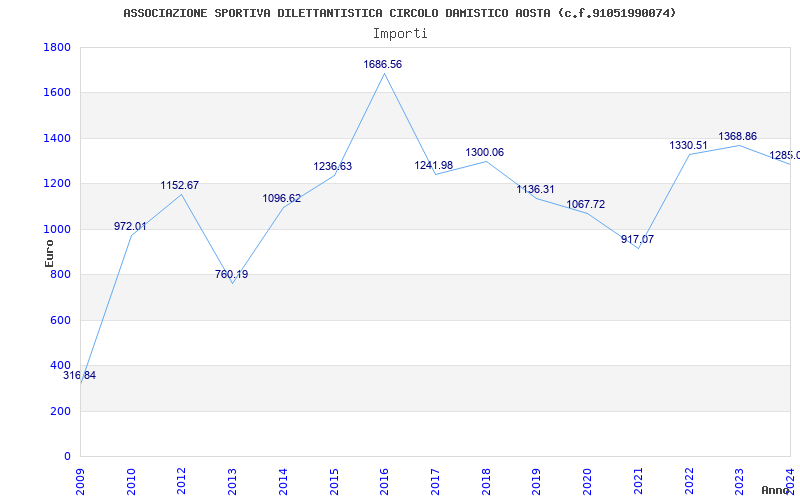
Task: Click the 1200 y-axis tick label
Action: 57,184
